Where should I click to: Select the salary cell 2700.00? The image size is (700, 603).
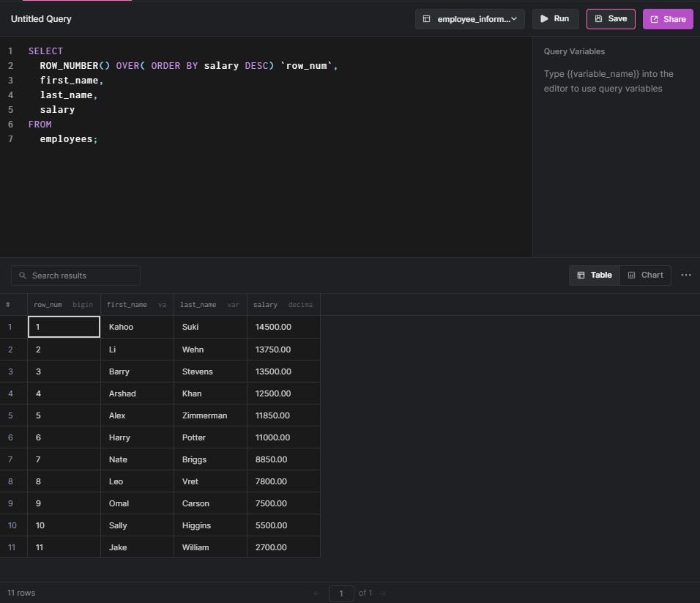(283, 547)
